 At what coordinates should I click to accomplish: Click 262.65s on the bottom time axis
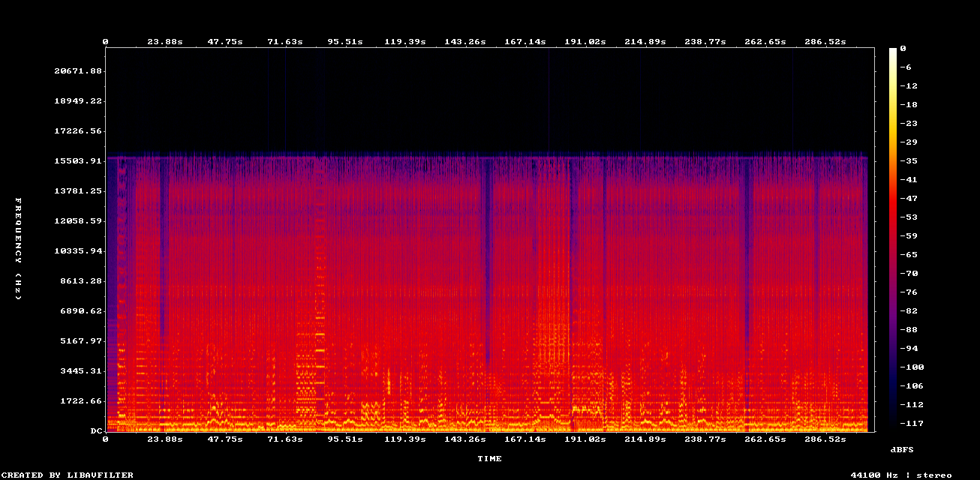(764, 439)
